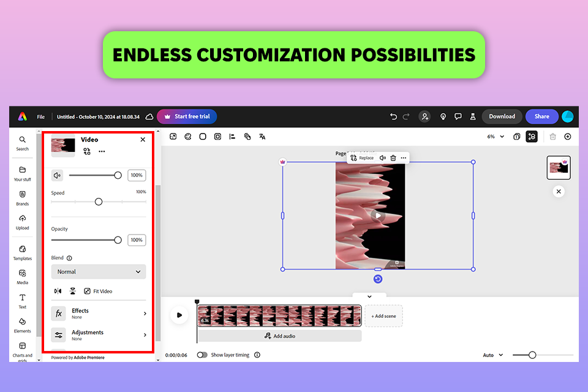Open the Auto timeline zoom dropdown

(x=492, y=355)
